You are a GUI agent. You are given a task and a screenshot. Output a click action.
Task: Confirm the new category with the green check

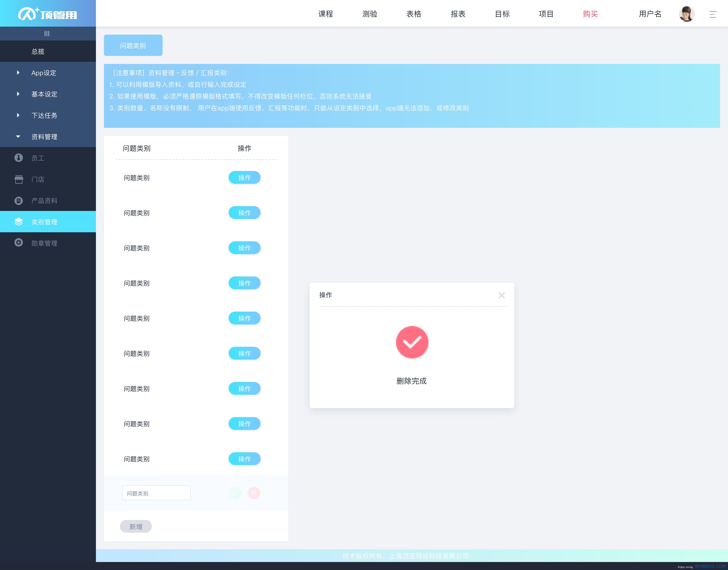(235, 493)
